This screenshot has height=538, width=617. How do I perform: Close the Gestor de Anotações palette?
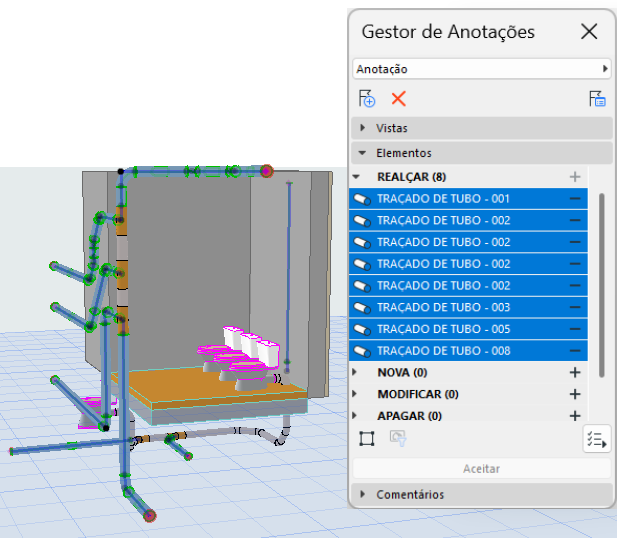tap(589, 31)
